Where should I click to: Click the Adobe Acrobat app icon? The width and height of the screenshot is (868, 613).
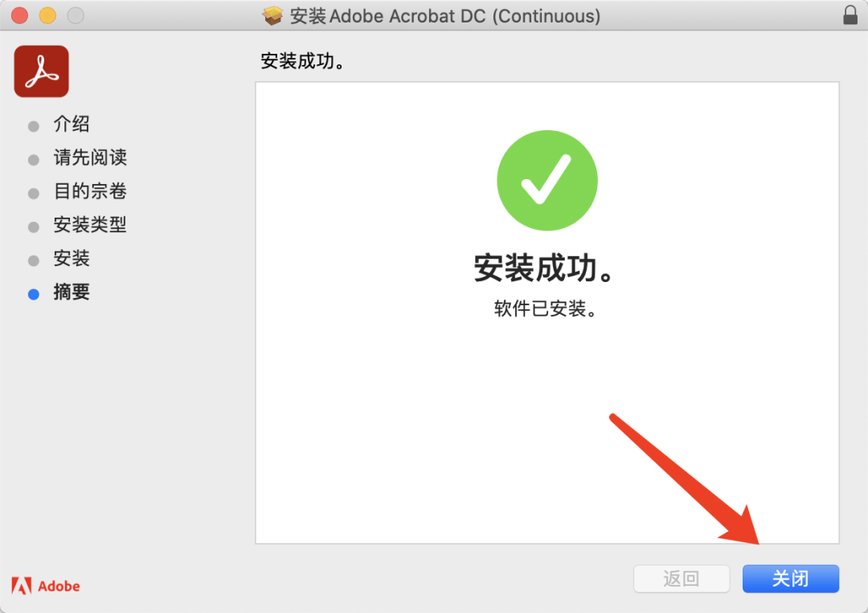[42, 72]
